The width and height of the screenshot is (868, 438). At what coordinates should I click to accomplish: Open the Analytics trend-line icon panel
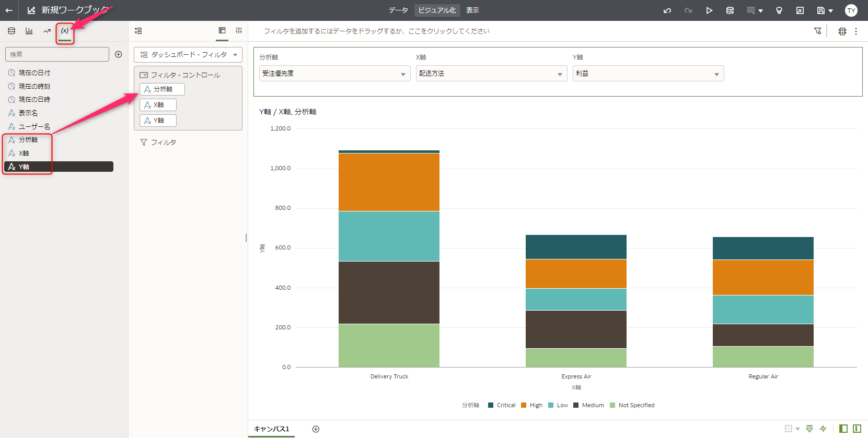[47, 31]
